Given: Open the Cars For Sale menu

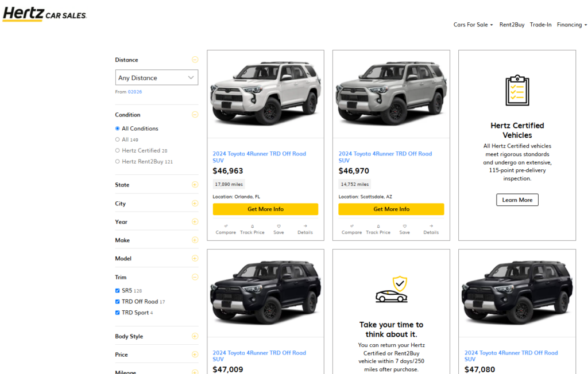Looking at the screenshot, I should point(471,25).
